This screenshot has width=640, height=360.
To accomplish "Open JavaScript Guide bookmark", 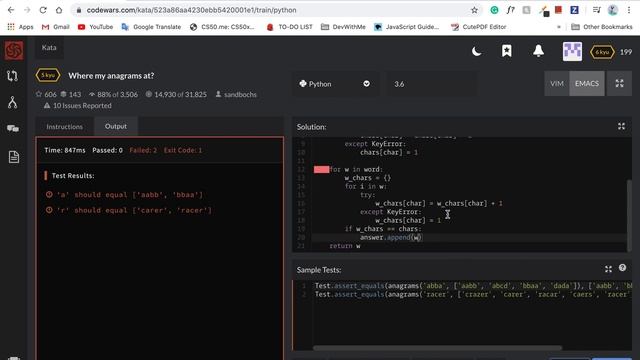I will 407,27.
